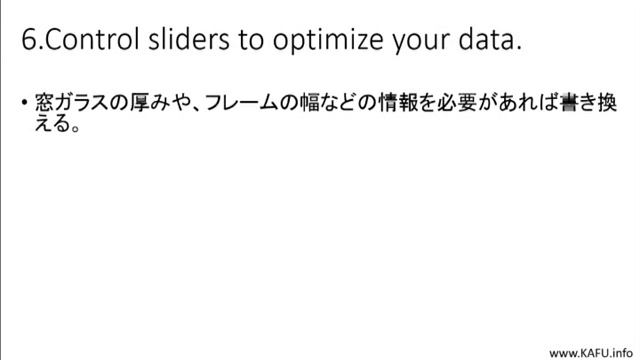Click the bullet point marker before 窓ガラス
640x360 pixels.
point(25,102)
